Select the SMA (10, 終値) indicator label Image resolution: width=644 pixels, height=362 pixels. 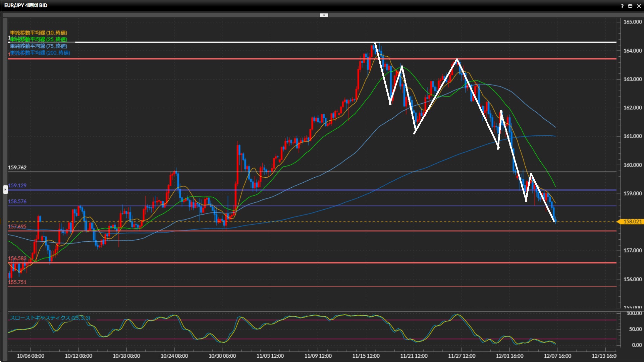click(x=39, y=33)
